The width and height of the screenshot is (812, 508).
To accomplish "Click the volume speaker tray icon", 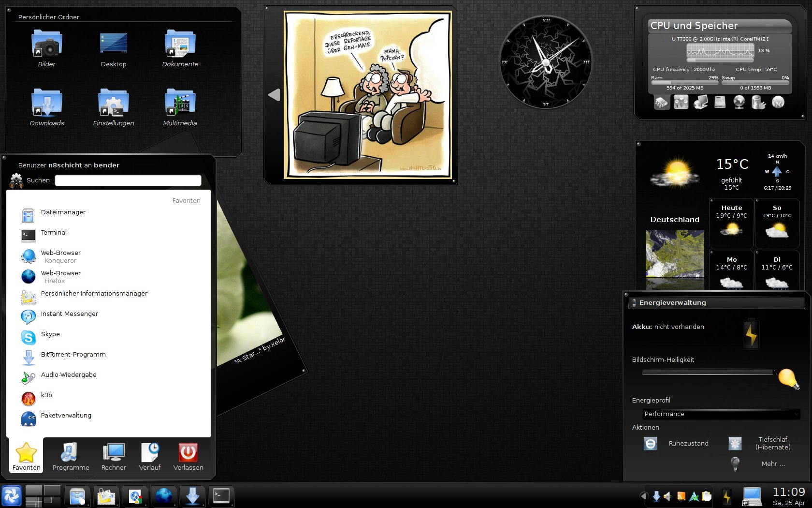I will [668, 496].
